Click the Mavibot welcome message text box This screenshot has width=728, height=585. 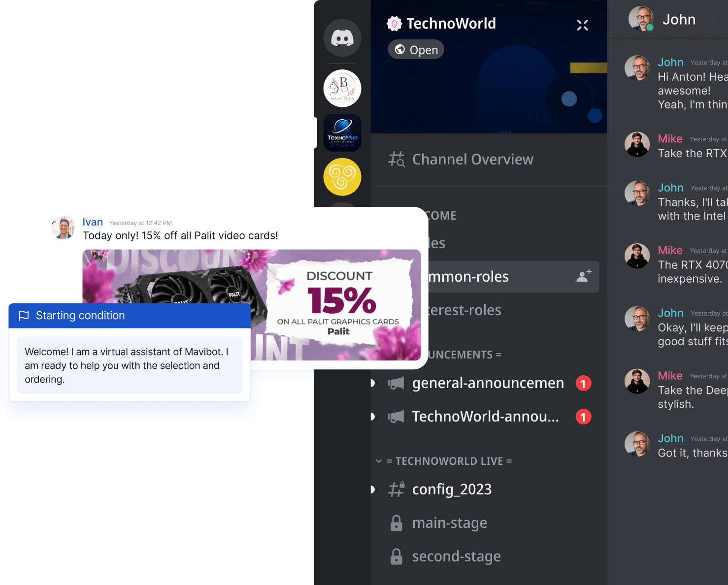[x=130, y=365]
